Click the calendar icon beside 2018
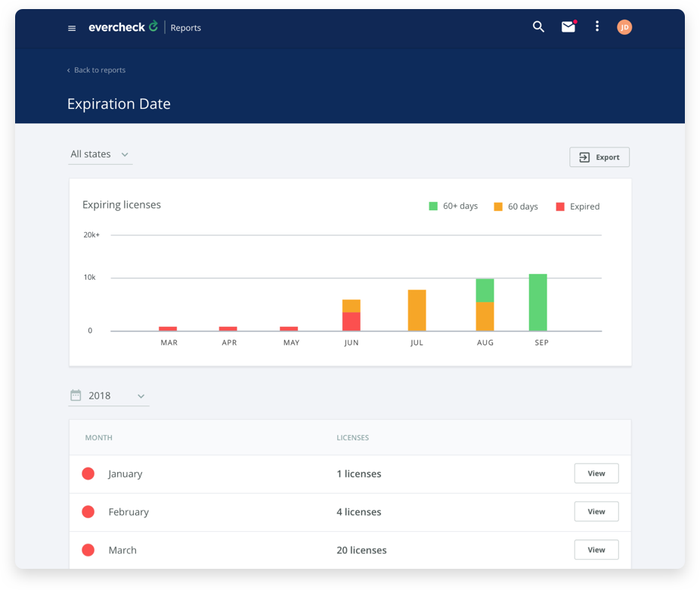The height and width of the screenshot is (590, 700). click(x=75, y=395)
